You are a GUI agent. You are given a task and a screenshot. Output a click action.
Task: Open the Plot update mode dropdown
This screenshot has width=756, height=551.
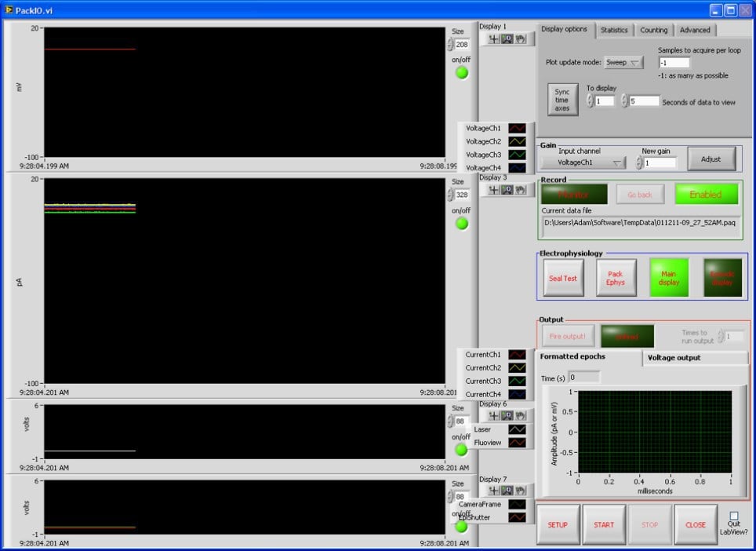[x=623, y=63]
